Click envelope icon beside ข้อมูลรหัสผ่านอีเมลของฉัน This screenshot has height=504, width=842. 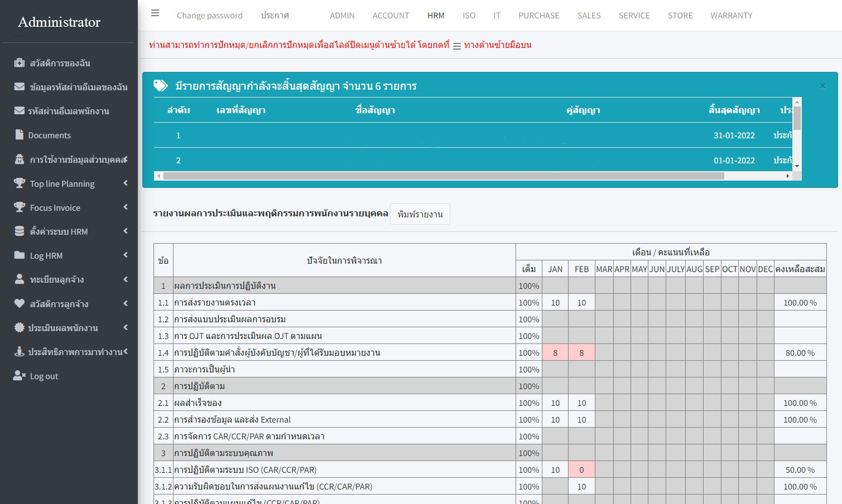tap(20, 87)
